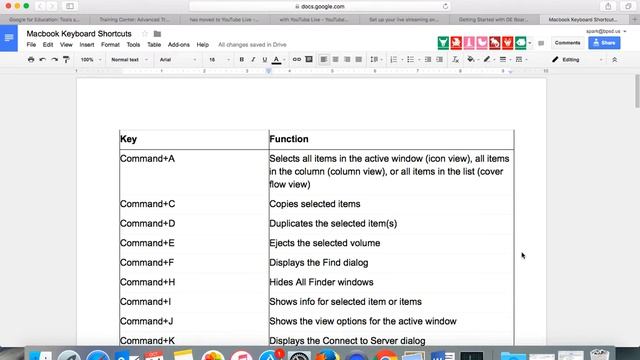This screenshot has width=640, height=360.
Task: Open the account email dropdown
Action: click(606, 31)
